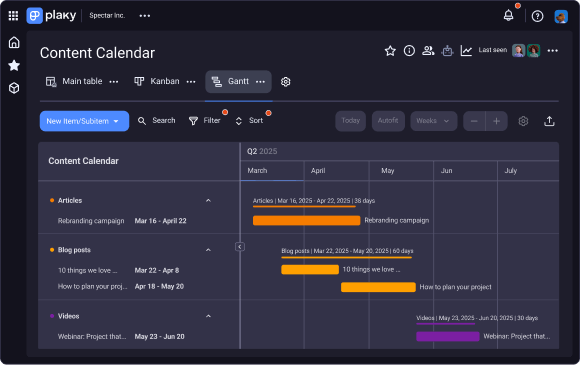This screenshot has width=580, height=365.
Task: Jump to Today on timeline
Action: coord(350,121)
